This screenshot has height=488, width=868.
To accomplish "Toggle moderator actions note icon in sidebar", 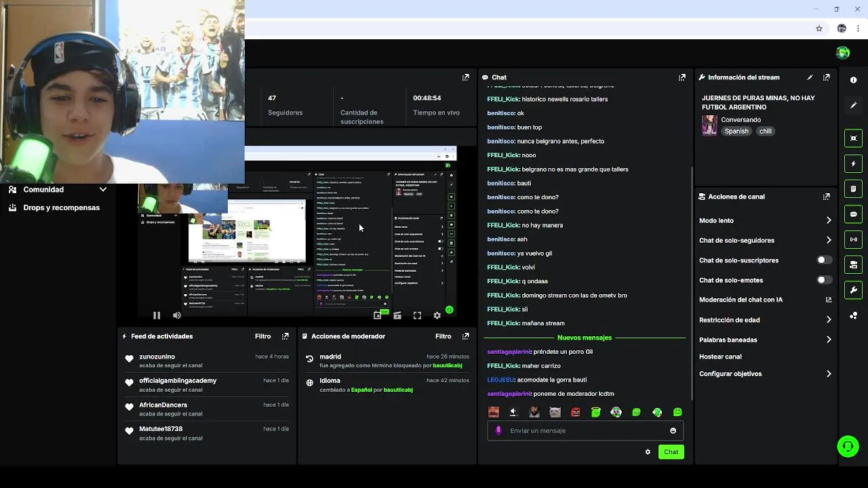I will pyautogui.click(x=854, y=188).
